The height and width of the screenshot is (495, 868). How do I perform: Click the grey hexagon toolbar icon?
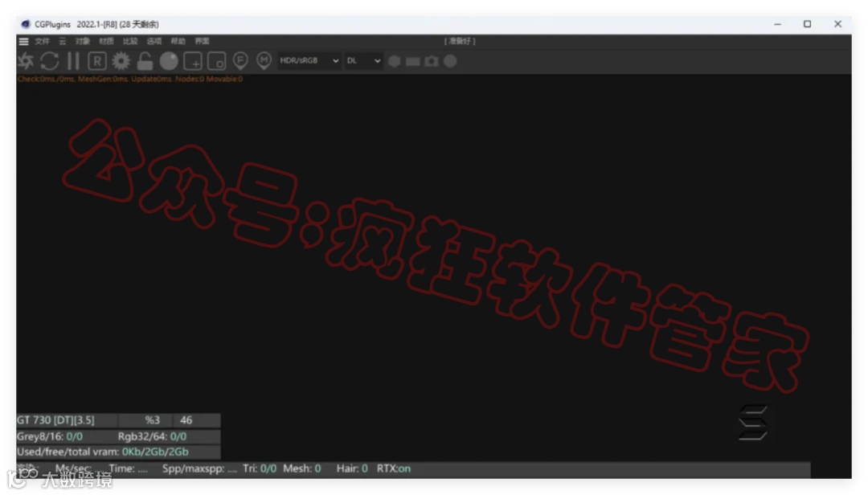click(394, 61)
